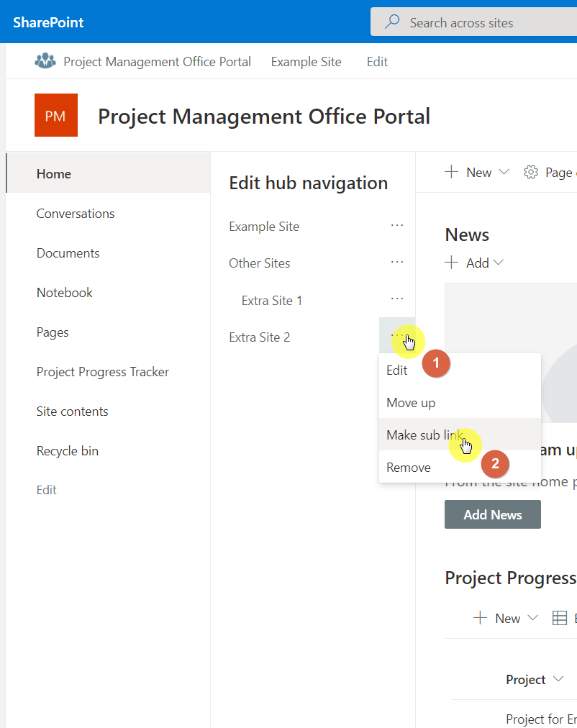
Task: Click Edit in hub navigation bar
Action: (377, 61)
